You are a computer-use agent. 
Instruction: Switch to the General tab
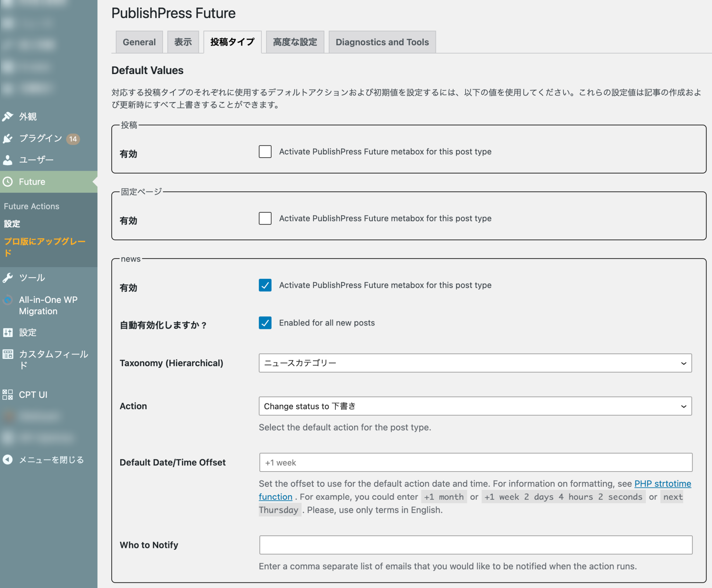[139, 42]
